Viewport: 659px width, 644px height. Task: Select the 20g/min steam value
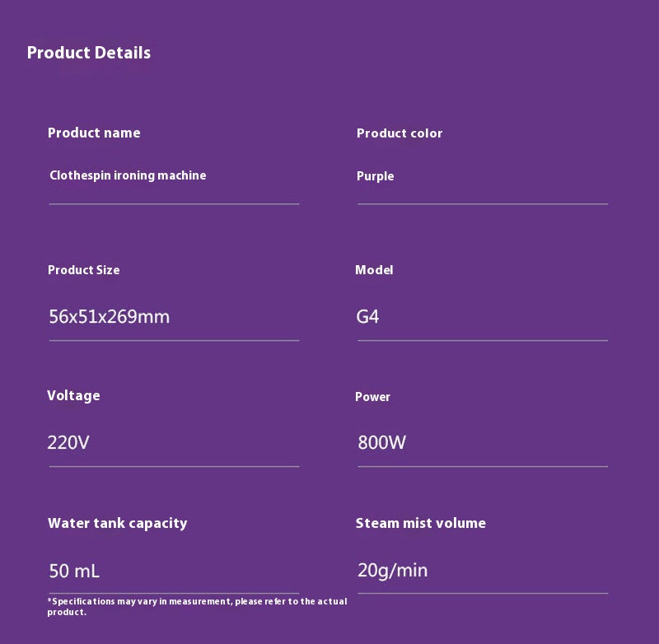[x=393, y=570]
